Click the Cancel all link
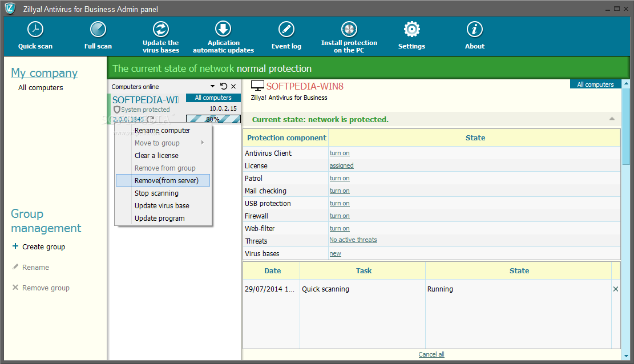 point(431,354)
